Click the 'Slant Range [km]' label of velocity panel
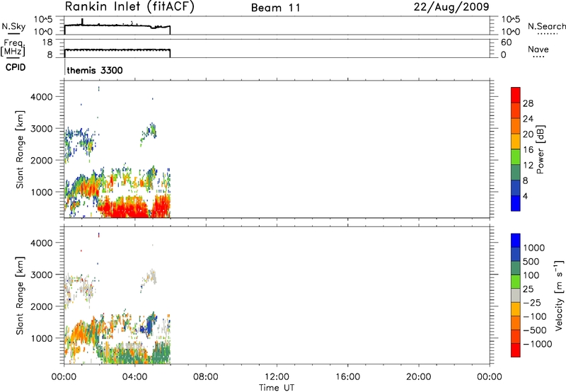Screen dimensions: 566x392 click(x=20, y=296)
